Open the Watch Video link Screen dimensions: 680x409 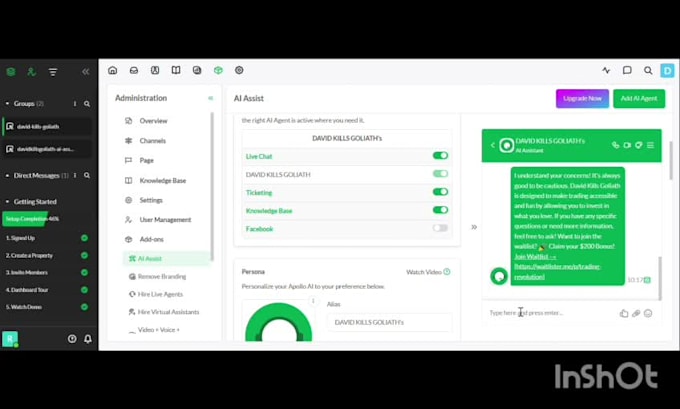pyautogui.click(x=428, y=272)
